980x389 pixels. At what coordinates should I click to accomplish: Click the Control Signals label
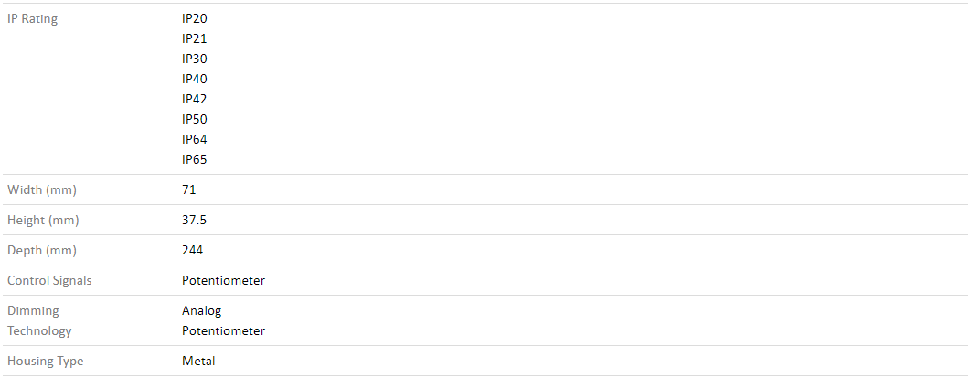pyautogui.click(x=49, y=280)
